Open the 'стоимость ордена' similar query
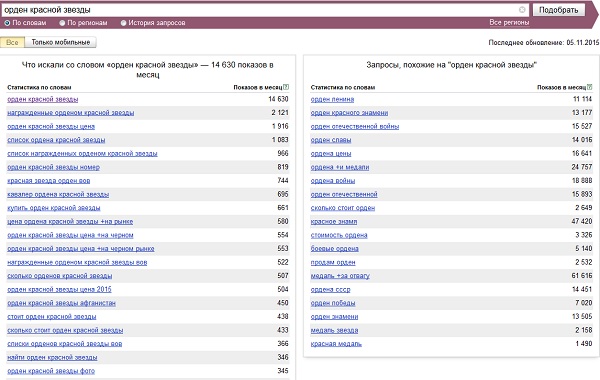This screenshot has height=380, width=600. coord(339,235)
